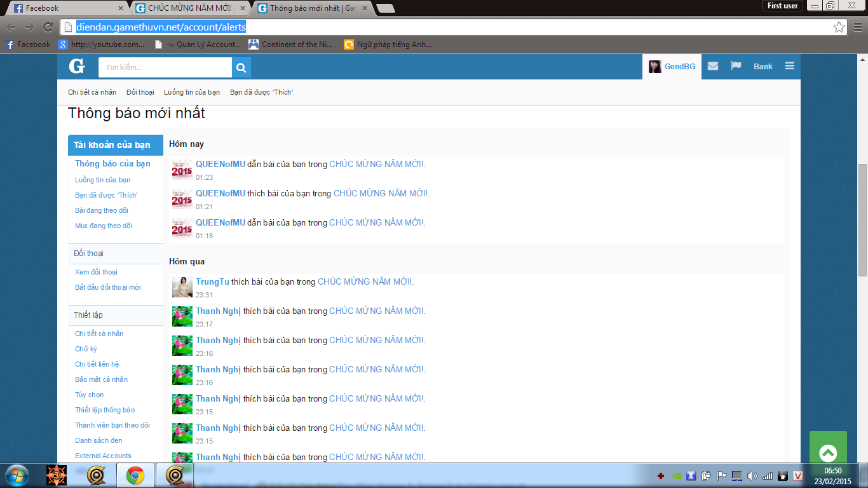Open Ngữ pháp tiếng Anh bookmark

[388, 44]
